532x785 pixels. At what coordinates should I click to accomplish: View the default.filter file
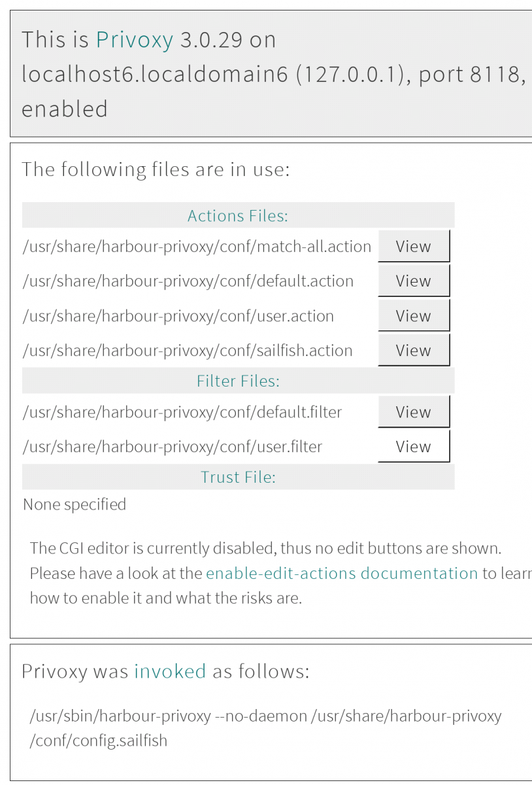point(414,412)
